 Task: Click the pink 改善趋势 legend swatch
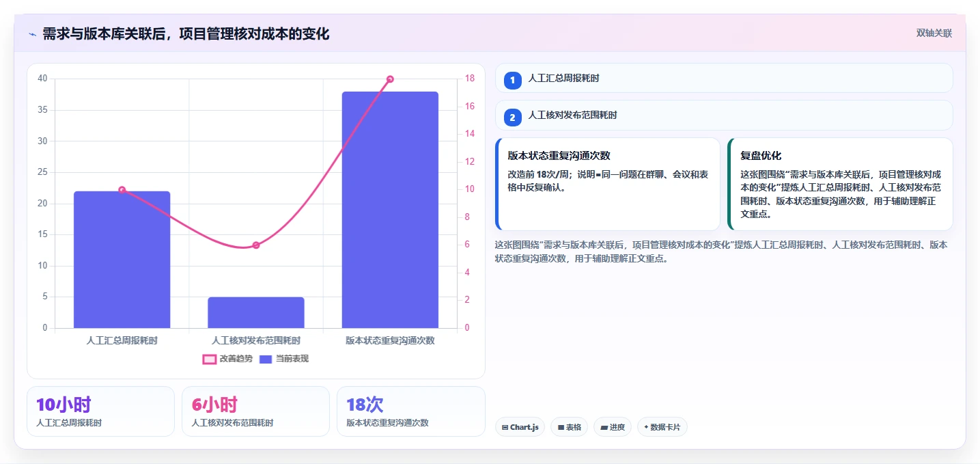tap(209, 359)
